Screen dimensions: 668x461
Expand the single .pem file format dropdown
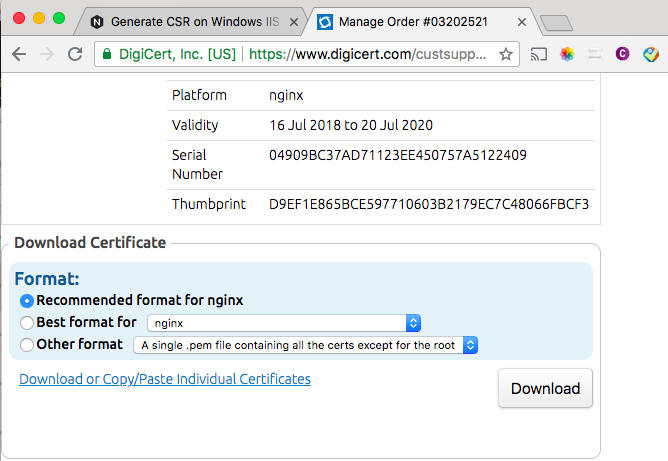[306, 345]
